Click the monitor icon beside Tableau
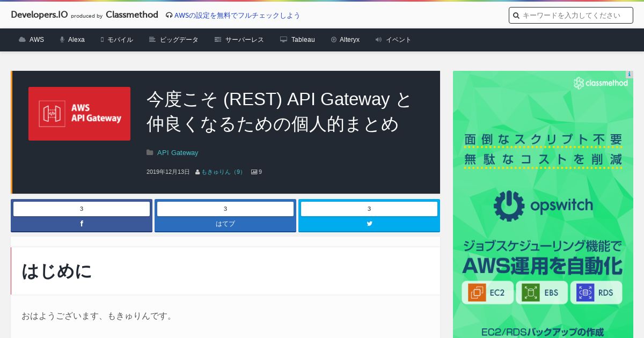 coord(283,40)
